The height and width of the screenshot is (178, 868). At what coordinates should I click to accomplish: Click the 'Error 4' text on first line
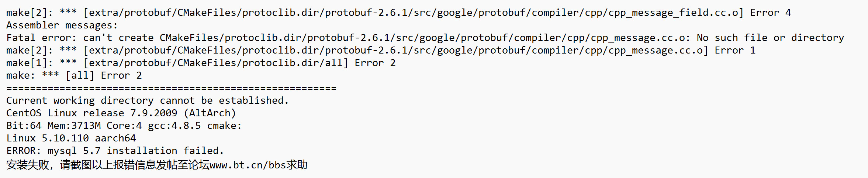click(x=771, y=13)
